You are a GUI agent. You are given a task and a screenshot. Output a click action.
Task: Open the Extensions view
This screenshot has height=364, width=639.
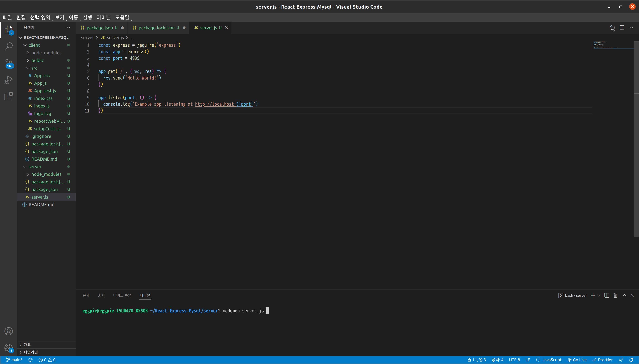pos(9,96)
